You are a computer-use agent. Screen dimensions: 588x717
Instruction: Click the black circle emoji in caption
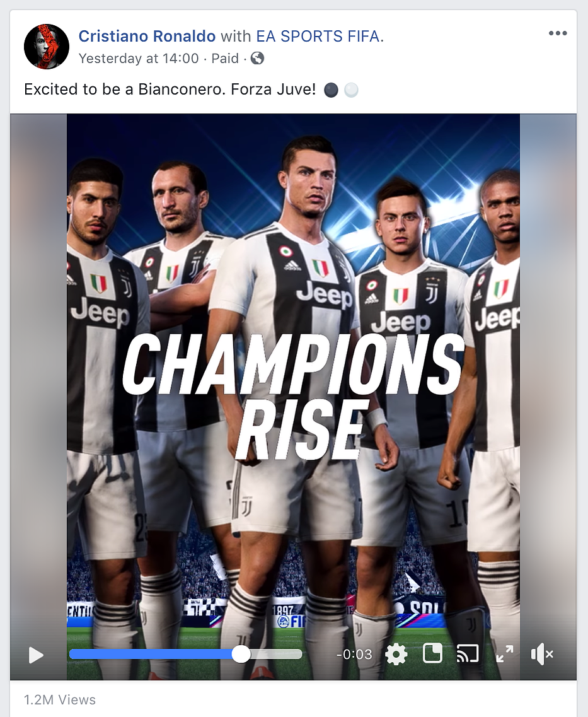331,90
